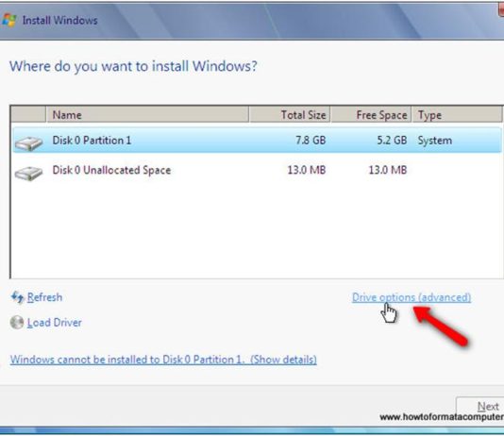This screenshot has height=436, width=504.
Task: Click the Refresh arrows icon
Action: [17, 297]
